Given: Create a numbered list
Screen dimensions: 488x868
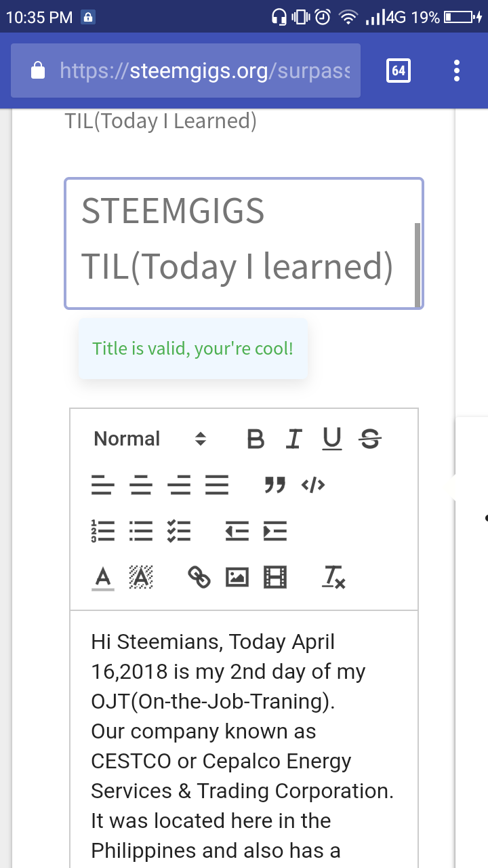Looking at the screenshot, I should coord(102,531).
